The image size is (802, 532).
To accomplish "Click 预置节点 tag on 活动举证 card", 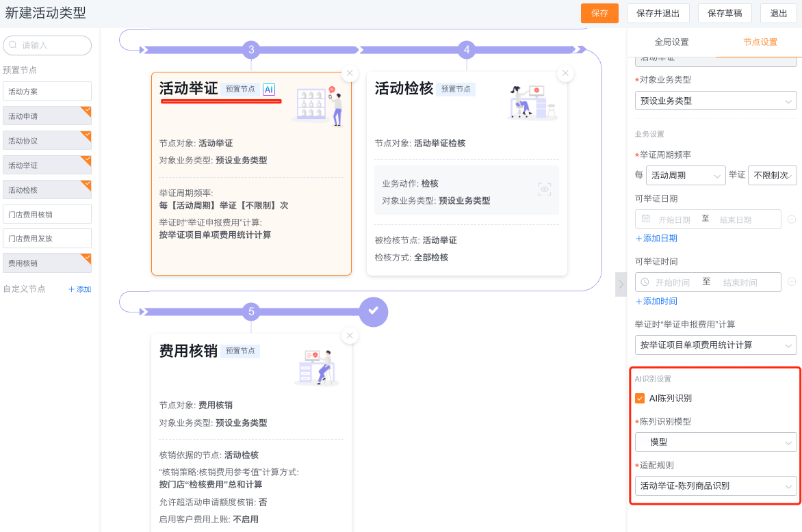I will coord(240,89).
